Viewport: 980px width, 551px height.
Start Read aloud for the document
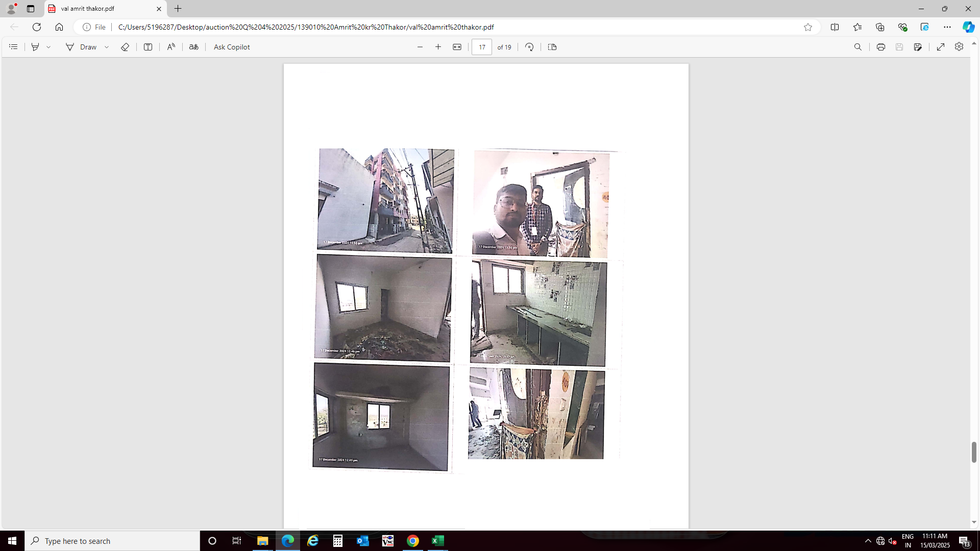(171, 47)
